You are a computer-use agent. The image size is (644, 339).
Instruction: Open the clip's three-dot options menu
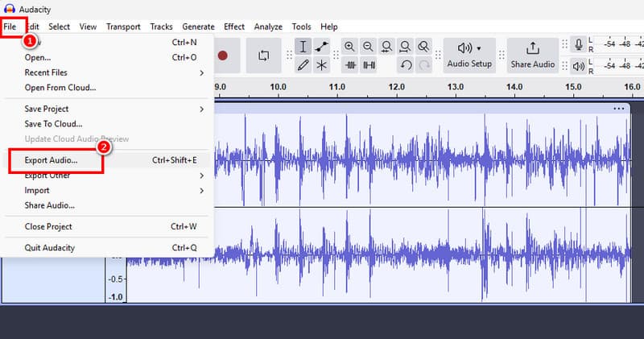click(x=618, y=109)
